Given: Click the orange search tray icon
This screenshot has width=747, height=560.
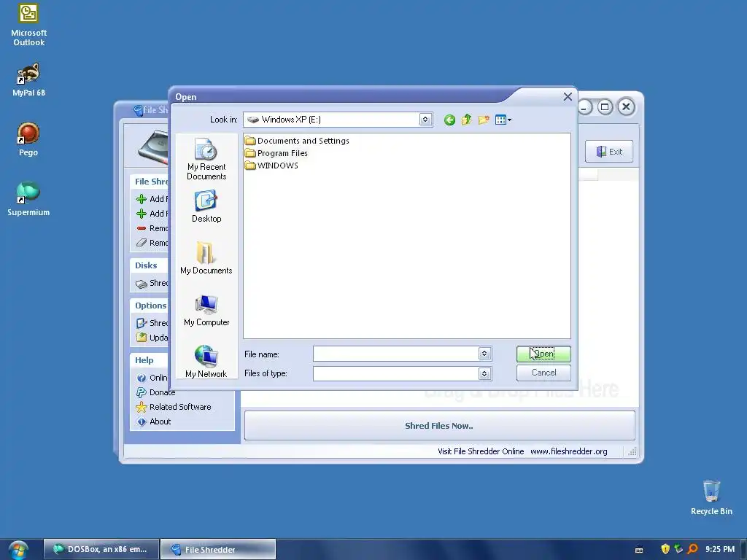Looking at the screenshot, I should pyautogui.click(x=692, y=549).
